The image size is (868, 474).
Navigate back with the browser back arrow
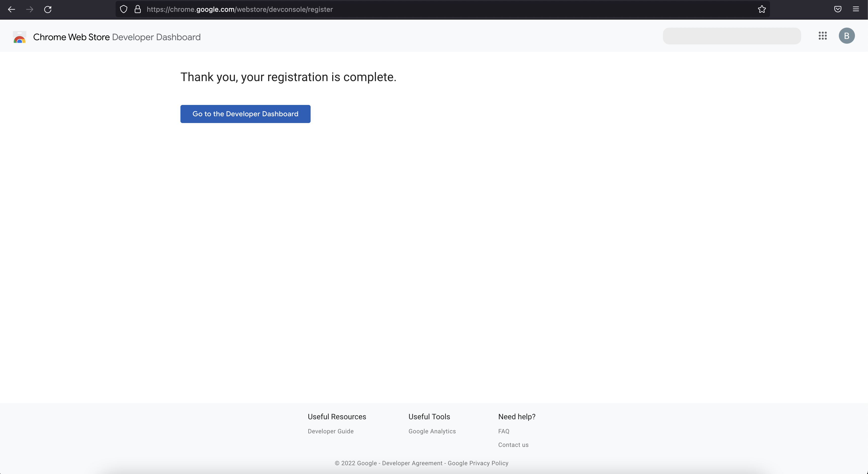click(12, 9)
